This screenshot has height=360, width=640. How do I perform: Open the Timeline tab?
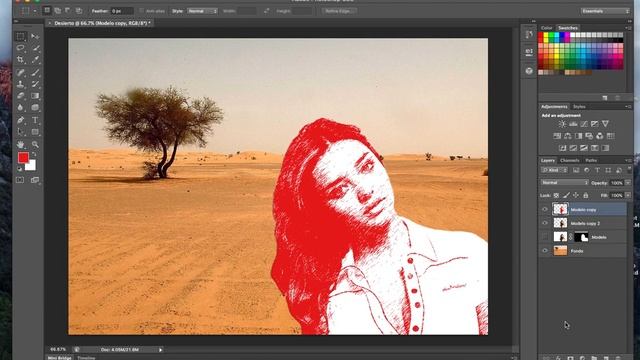point(87,358)
